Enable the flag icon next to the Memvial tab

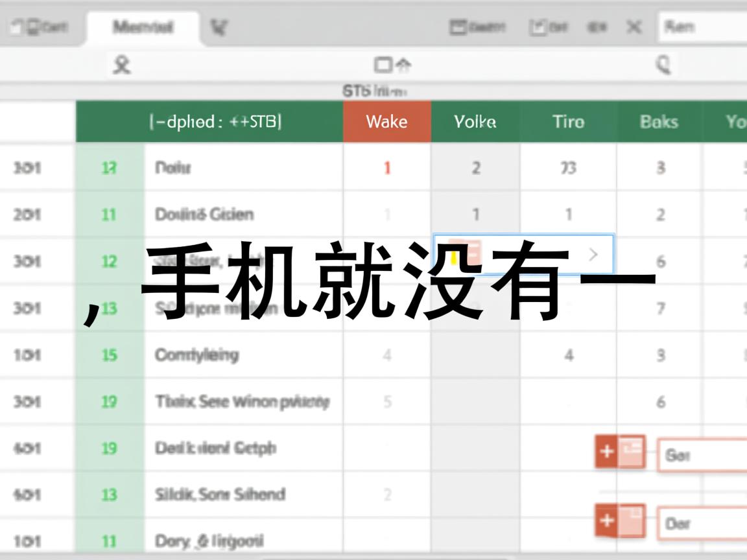pos(219,27)
